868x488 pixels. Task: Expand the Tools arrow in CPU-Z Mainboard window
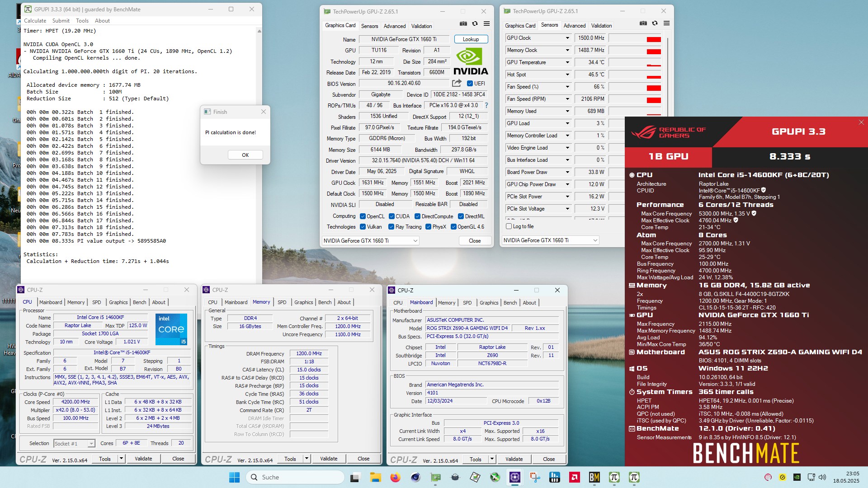pos(492,459)
